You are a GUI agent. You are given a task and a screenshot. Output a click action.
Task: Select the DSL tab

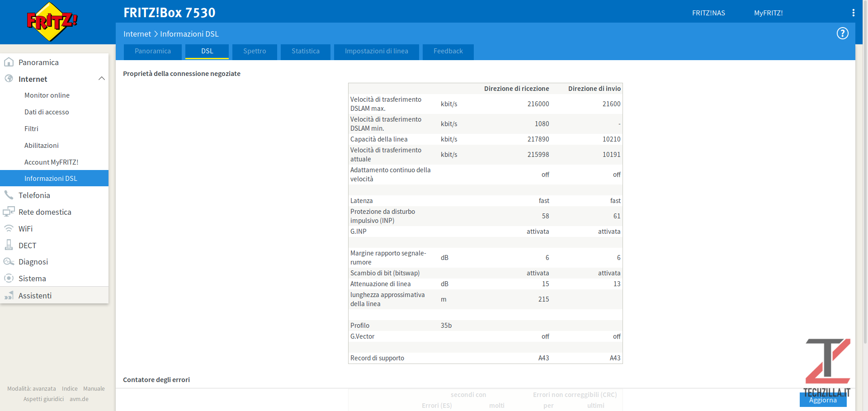click(x=207, y=51)
